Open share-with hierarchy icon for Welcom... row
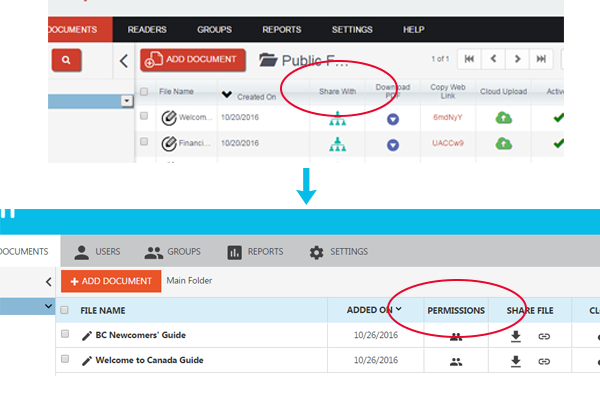The width and height of the screenshot is (600, 400). click(x=338, y=118)
